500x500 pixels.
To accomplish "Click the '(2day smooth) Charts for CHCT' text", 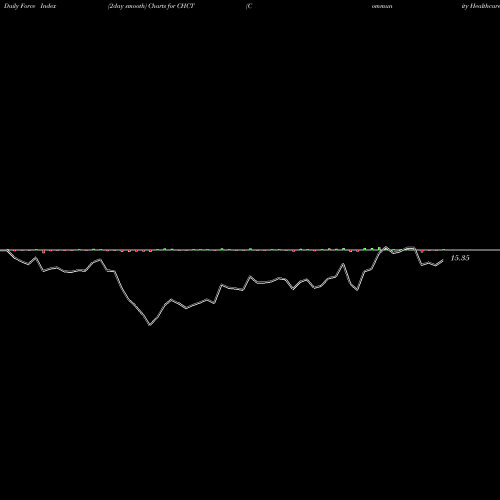I will (151, 6).
